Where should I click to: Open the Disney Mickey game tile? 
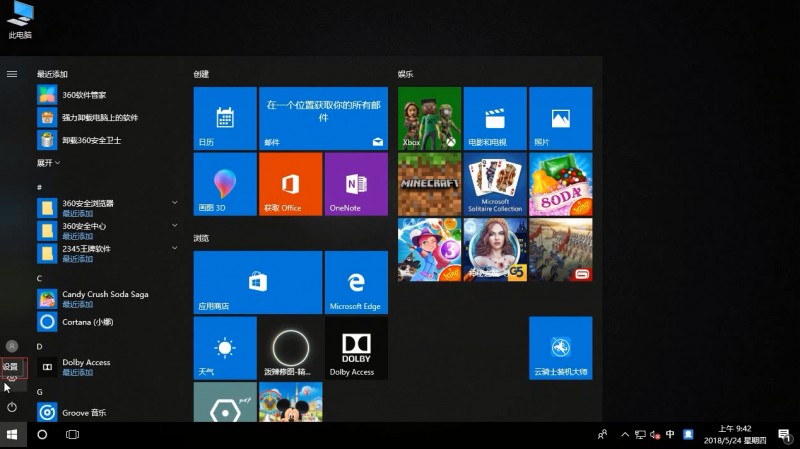click(290, 402)
